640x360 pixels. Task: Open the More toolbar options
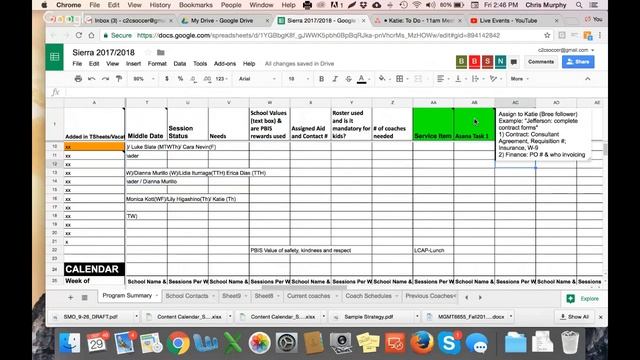point(519,79)
